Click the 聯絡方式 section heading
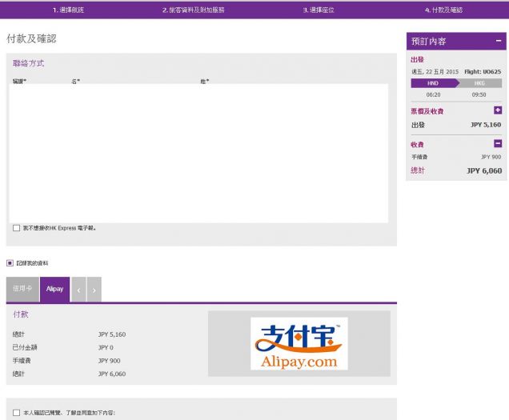Viewport: 509px width, 420px height. click(28, 63)
